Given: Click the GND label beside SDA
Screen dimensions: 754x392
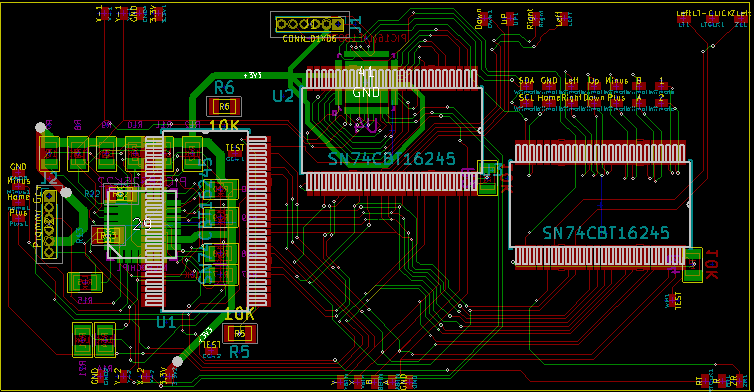Looking at the screenshot, I should point(549,81).
